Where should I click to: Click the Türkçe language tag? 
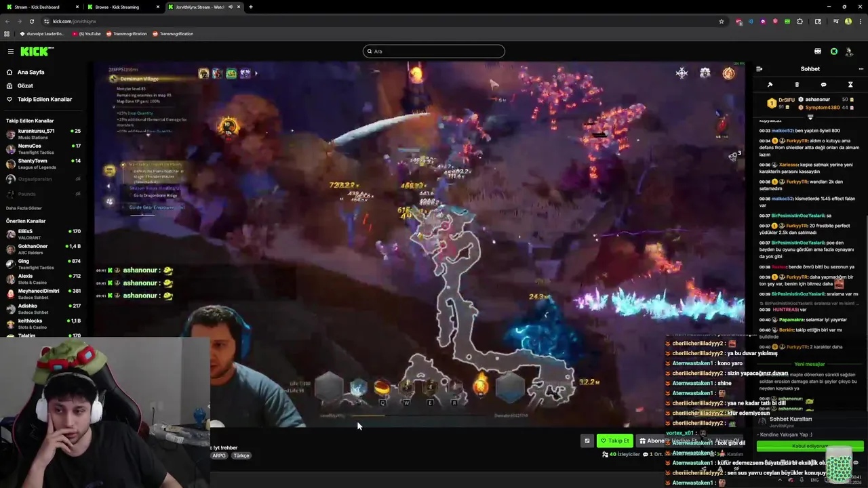[x=241, y=455]
